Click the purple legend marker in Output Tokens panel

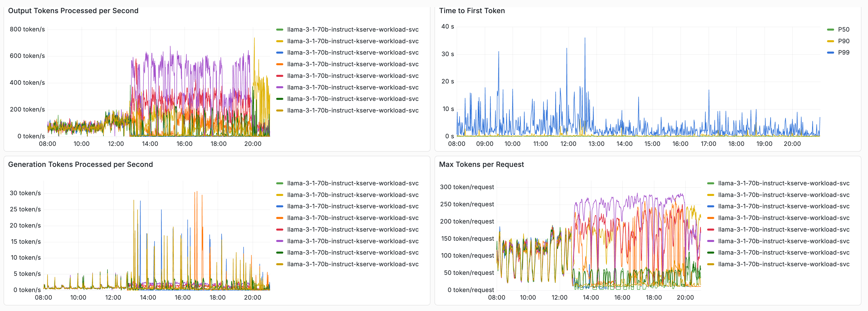280,87
